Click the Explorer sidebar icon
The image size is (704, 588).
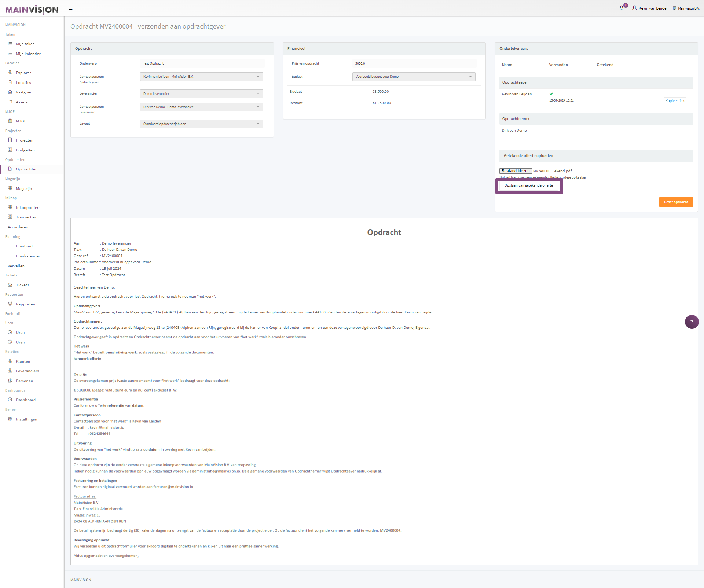tap(10, 73)
